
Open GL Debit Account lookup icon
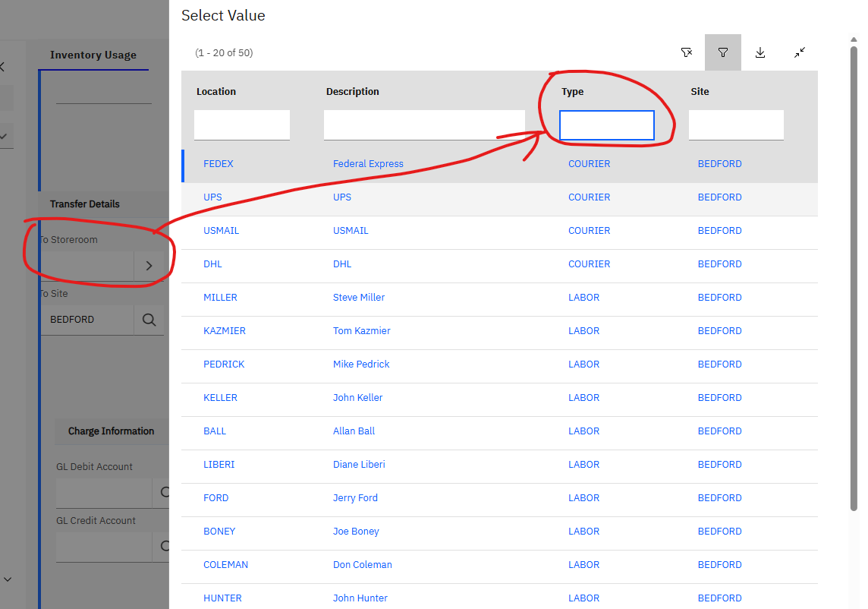[x=162, y=493]
